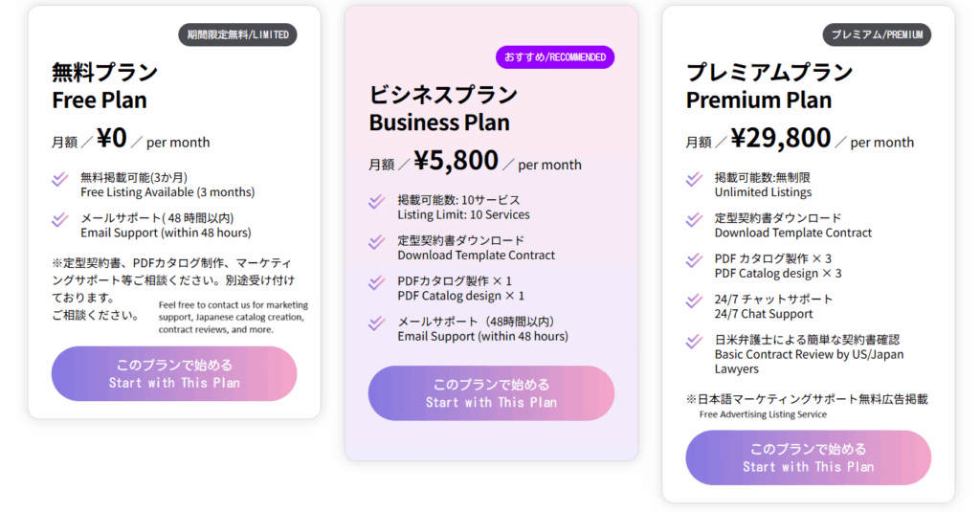Start with the Free Plan button
The height and width of the screenshot is (512, 980).
(174, 373)
